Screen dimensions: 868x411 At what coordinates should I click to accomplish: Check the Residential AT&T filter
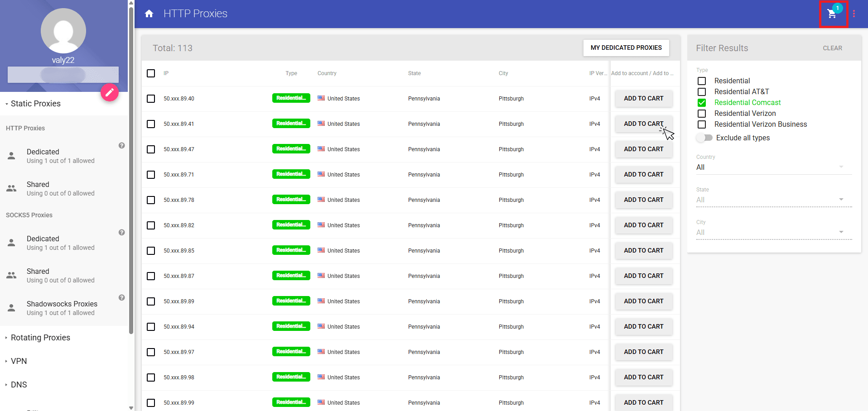point(702,92)
